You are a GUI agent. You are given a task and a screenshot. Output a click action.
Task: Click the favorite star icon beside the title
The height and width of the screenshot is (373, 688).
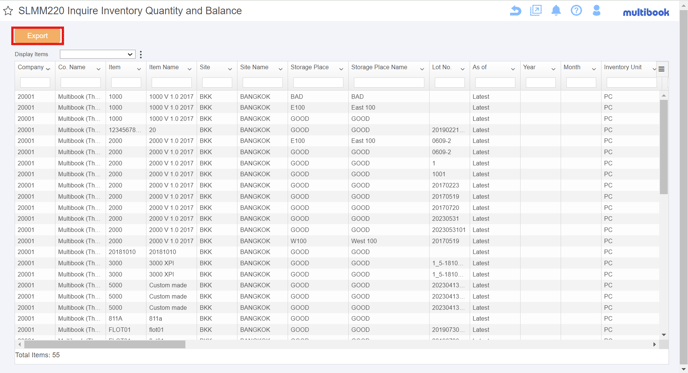tap(8, 11)
